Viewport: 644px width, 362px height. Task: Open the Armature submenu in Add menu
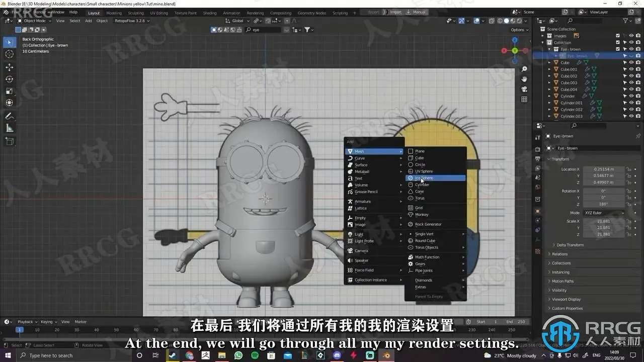[x=375, y=202]
